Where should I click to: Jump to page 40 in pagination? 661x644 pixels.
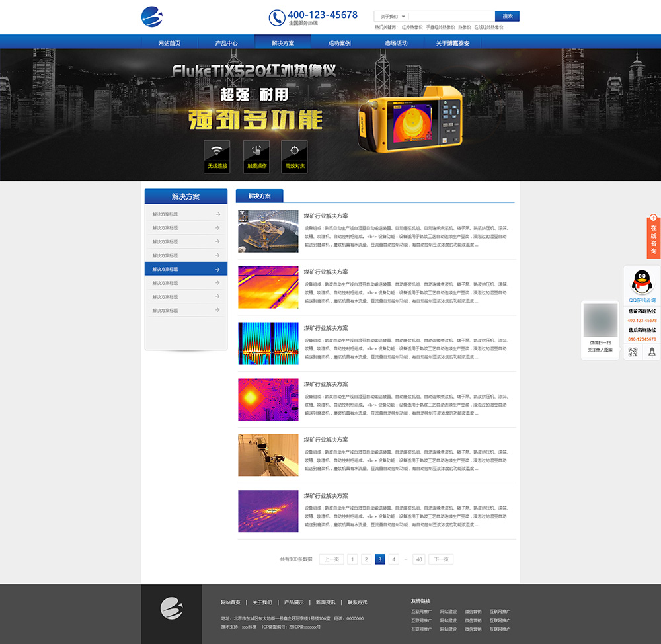coord(419,559)
